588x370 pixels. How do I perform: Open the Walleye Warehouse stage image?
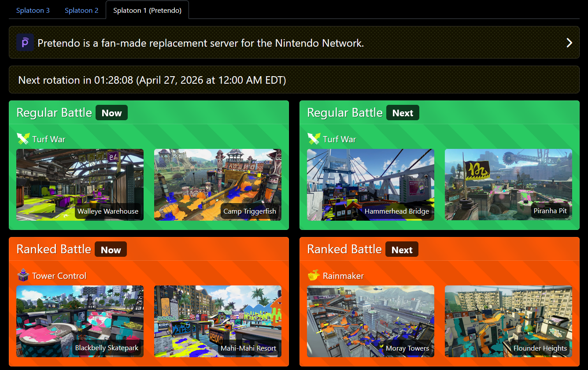(80, 185)
